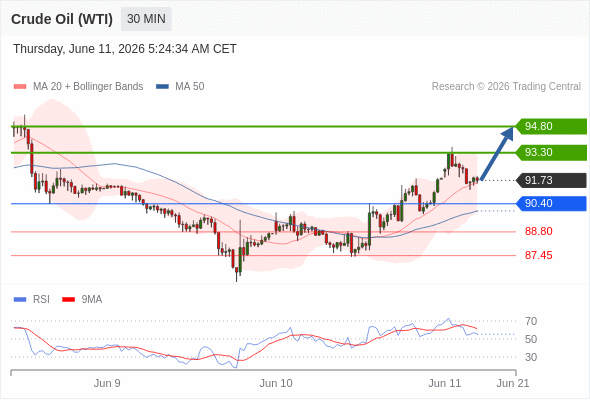Click the blue upward trend arrow
The height and width of the screenshot is (400, 590).
pyautogui.click(x=497, y=154)
